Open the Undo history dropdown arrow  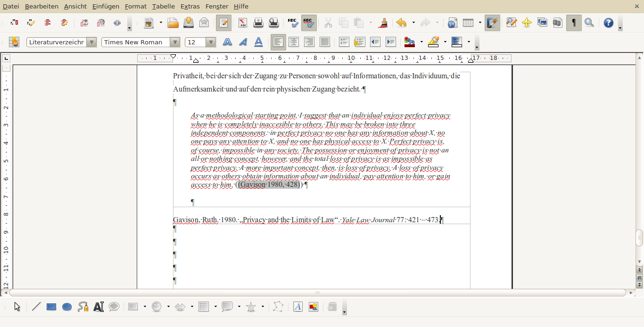tap(413, 23)
